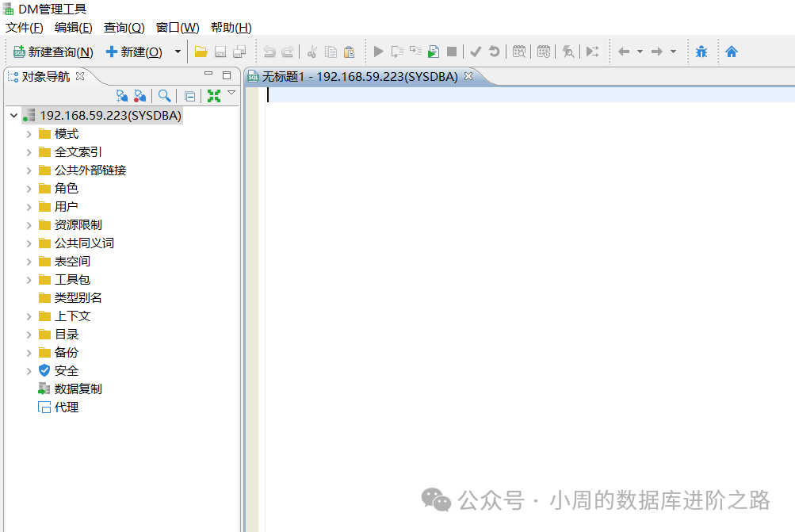This screenshot has height=532, width=795.
Task: Click the 新建查询(N) toolbar button
Action: (x=53, y=52)
